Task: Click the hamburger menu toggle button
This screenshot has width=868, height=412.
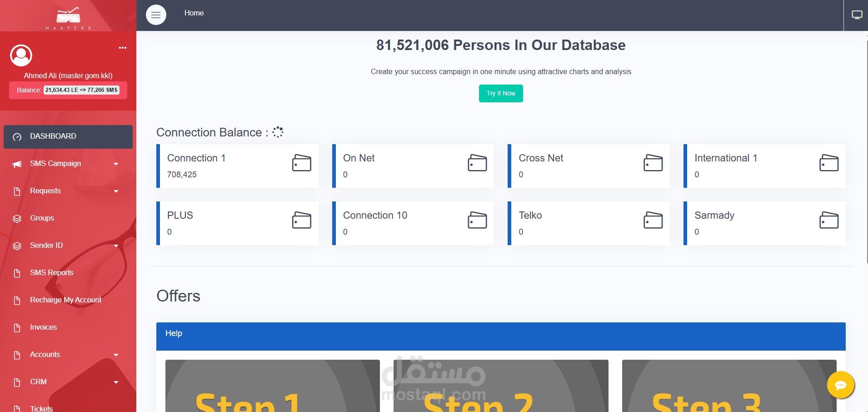Action: pyautogui.click(x=156, y=15)
